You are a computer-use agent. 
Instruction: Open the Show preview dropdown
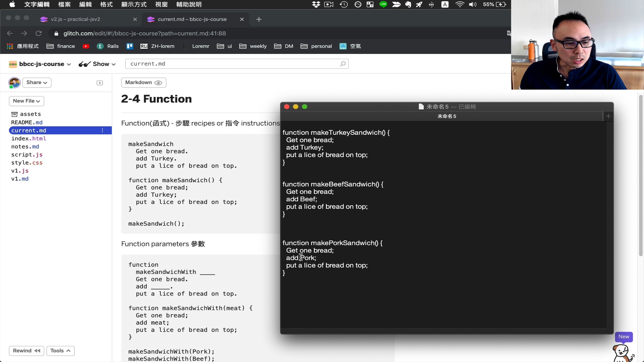click(x=97, y=64)
